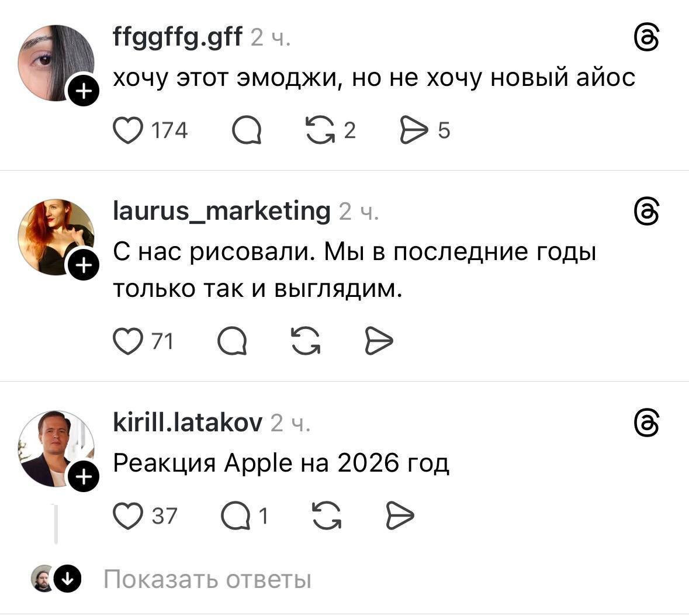Click the 2 ч. timestamp on laurus_marketing's comment
The width and height of the screenshot is (689, 616).
(x=358, y=213)
